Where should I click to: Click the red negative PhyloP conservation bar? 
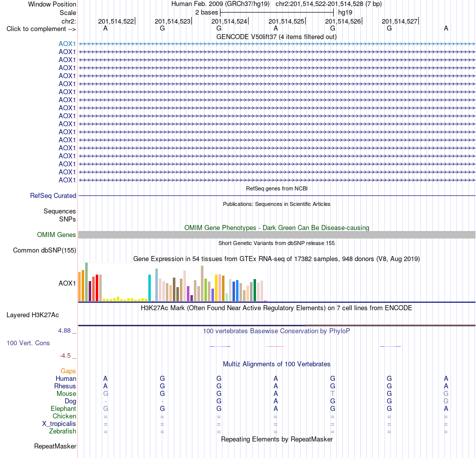275,346
